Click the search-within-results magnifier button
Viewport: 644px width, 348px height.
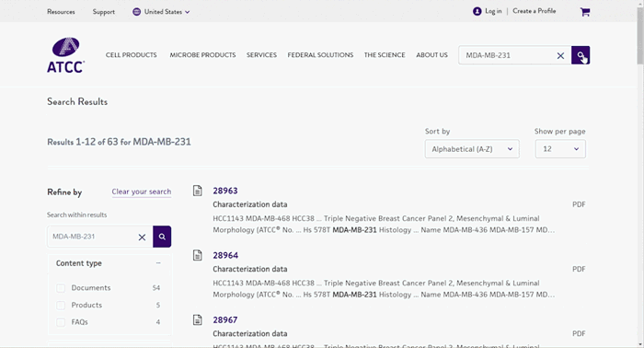(162, 237)
